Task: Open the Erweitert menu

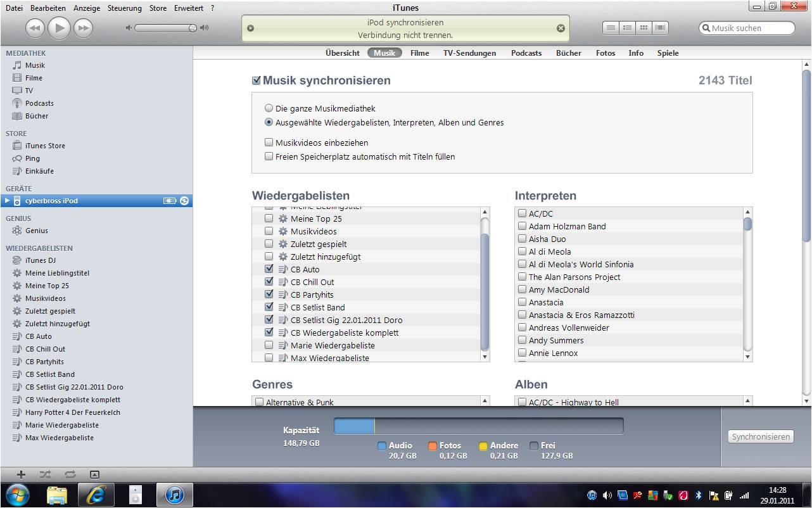Action: [189, 8]
